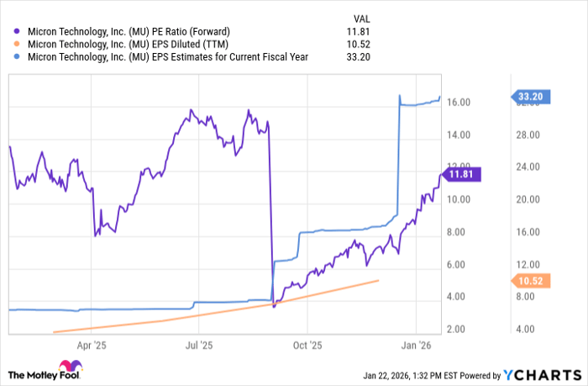Click the blue 33.20 axis value flag
The height and width of the screenshot is (386, 588).
point(531,97)
